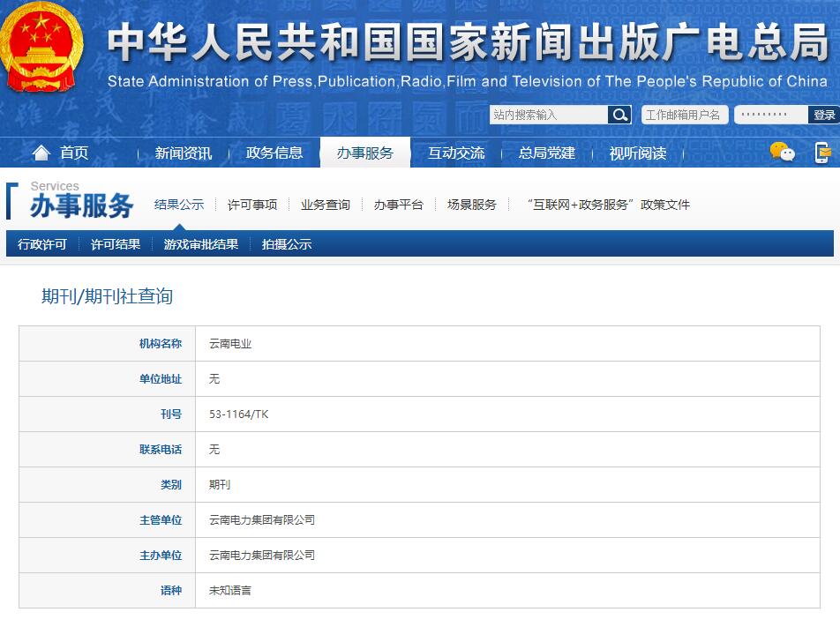
Task: Click the site search magnifier icon
Action: click(x=619, y=115)
